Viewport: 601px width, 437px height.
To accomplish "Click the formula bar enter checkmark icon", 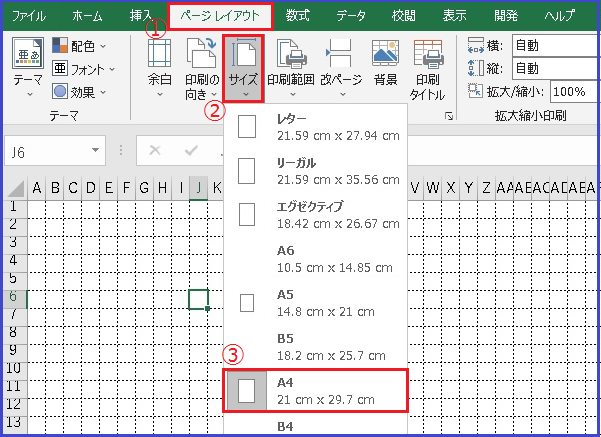I will [191, 150].
